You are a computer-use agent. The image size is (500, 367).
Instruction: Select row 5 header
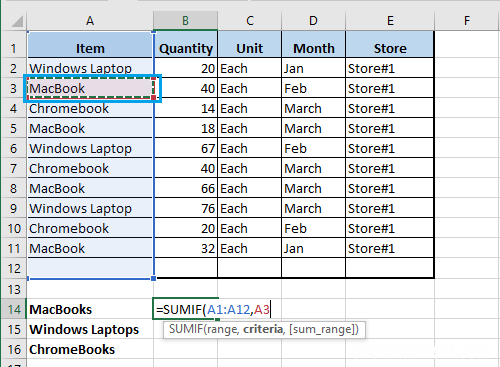click(13, 128)
